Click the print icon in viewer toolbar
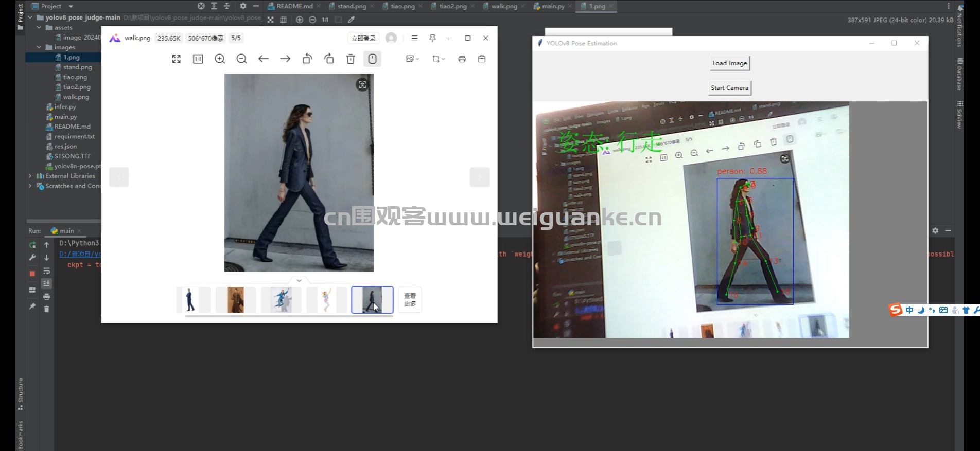 [462, 59]
